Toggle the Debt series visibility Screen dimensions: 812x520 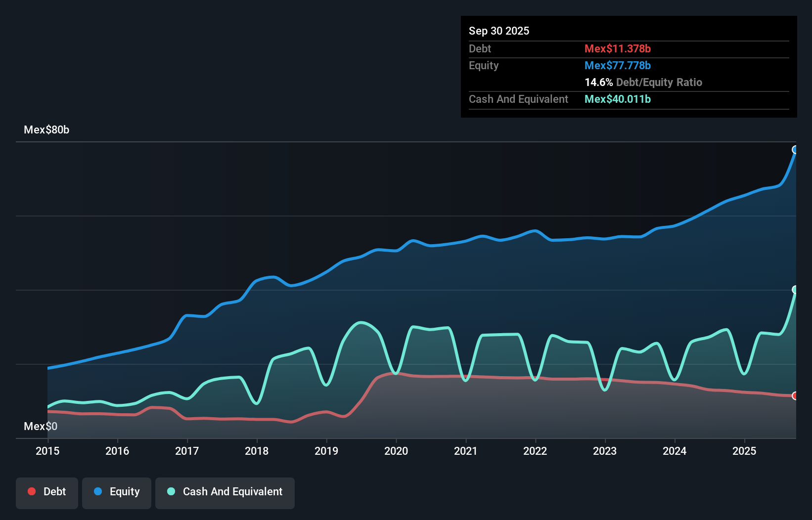[47, 492]
